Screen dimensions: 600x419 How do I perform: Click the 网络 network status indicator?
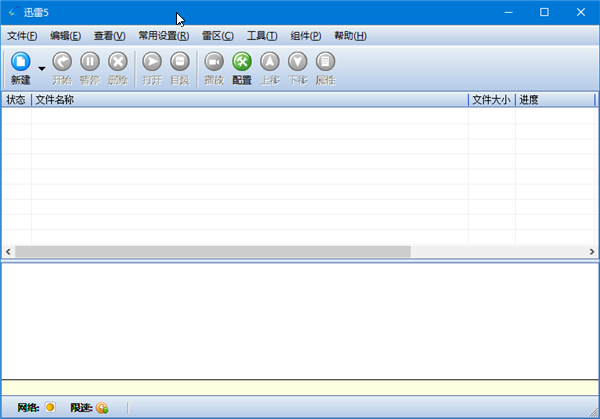(50, 407)
